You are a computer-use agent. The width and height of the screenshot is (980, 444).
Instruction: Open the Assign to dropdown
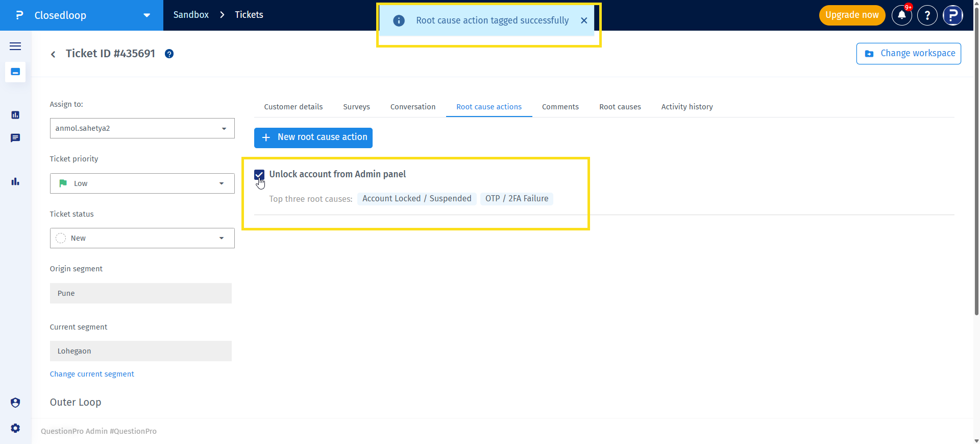click(x=142, y=128)
